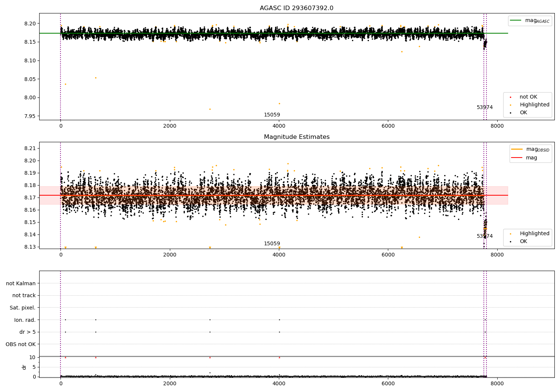Click the 'OBS not OK' row label
The width and height of the screenshot is (560, 392).
click(x=21, y=344)
